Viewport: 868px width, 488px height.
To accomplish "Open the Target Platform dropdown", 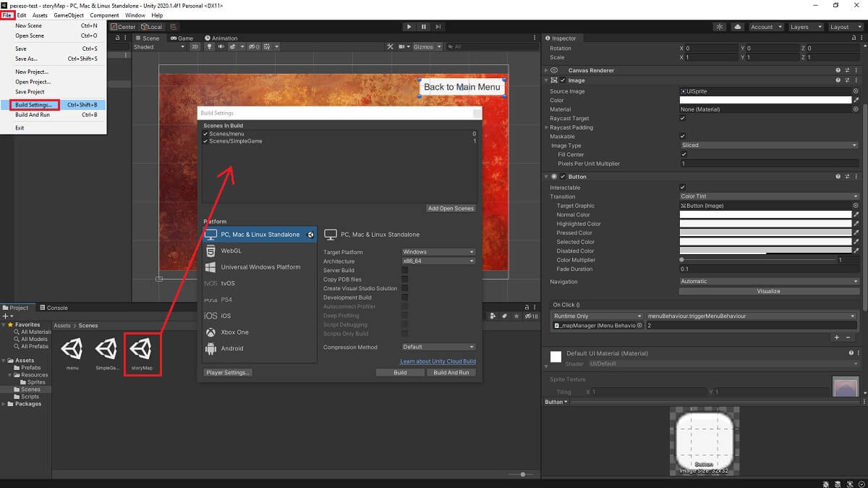I will click(x=438, y=252).
